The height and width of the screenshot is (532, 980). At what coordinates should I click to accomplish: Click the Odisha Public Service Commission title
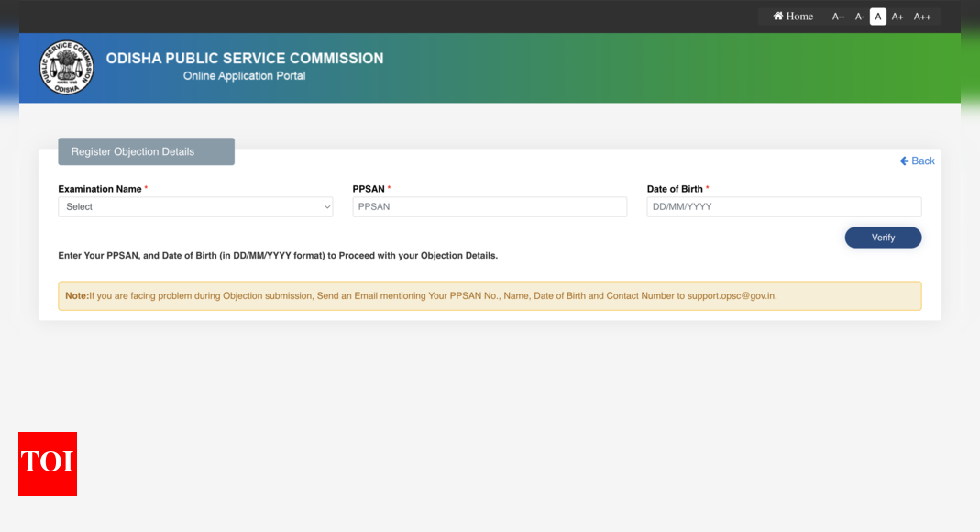pos(245,58)
